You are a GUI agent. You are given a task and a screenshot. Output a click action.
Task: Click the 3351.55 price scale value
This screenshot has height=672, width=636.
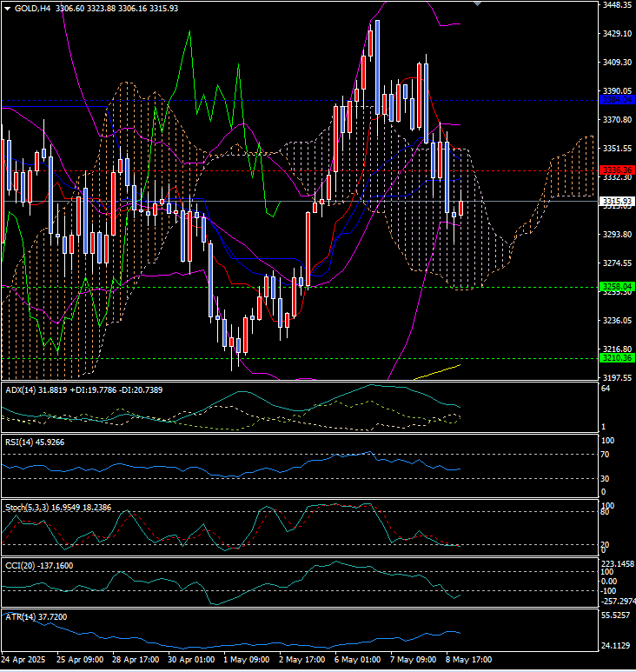coord(617,149)
